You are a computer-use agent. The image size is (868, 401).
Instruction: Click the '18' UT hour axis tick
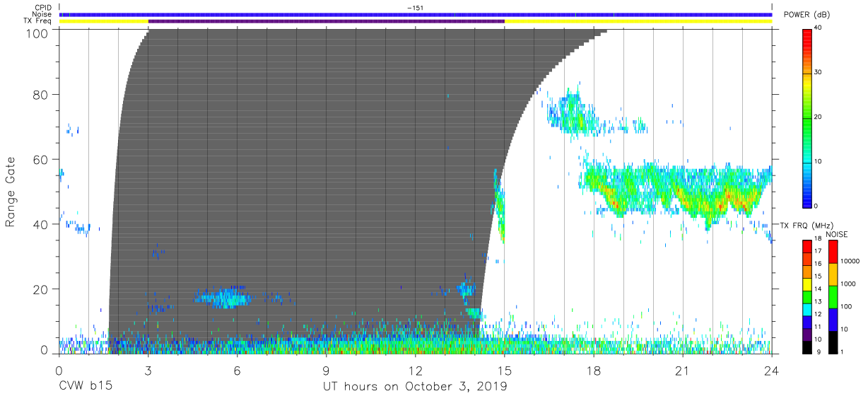(x=594, y=371)
